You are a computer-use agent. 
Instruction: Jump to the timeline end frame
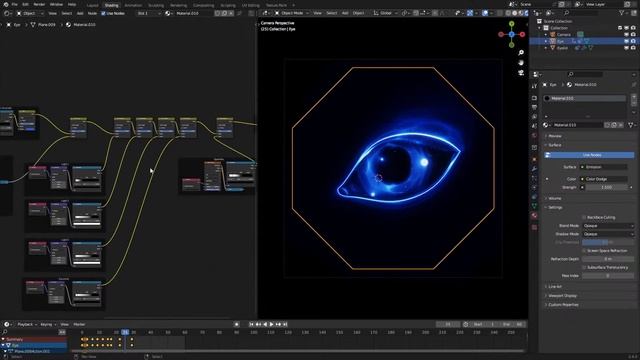[285, 324]
